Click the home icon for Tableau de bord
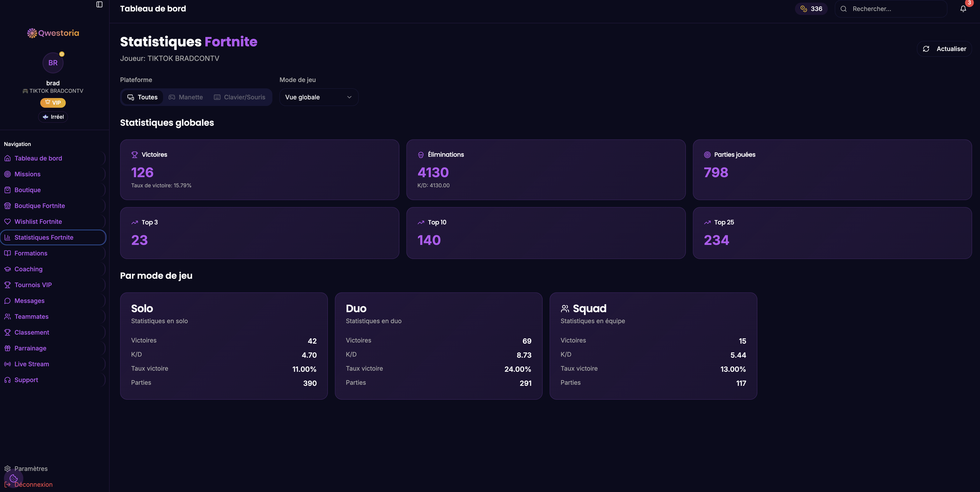This screenshot has height=492, width=980. (x=7, y=158)
